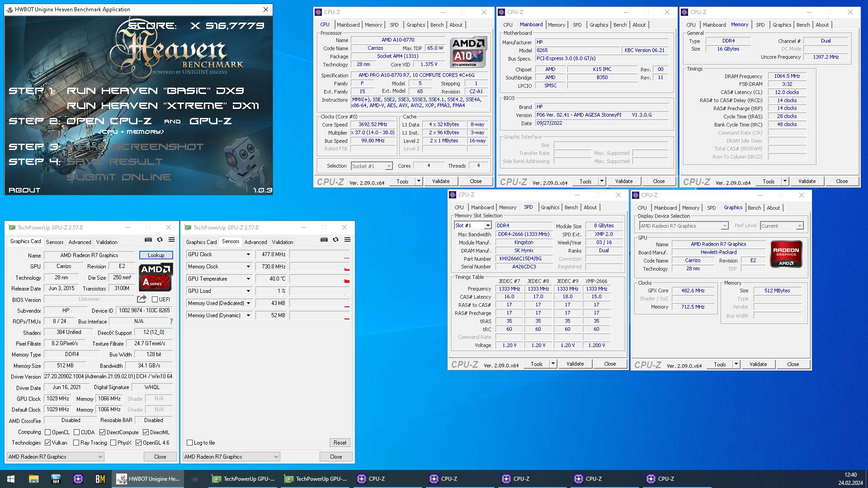Open Validation tab in GPU-Z Graphics Card window
This screenshot has width=868, height=488.
click(x=107, y=242)
